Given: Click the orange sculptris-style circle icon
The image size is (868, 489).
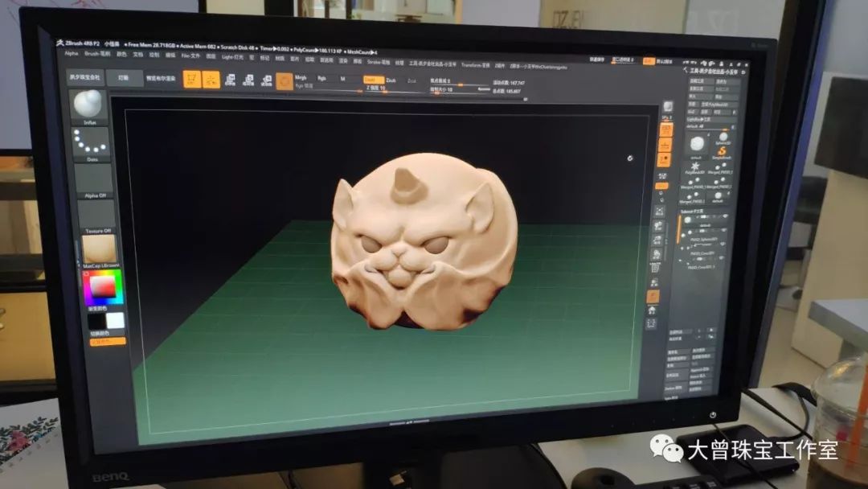Looking at the screenshot, I should pos(285,81).
